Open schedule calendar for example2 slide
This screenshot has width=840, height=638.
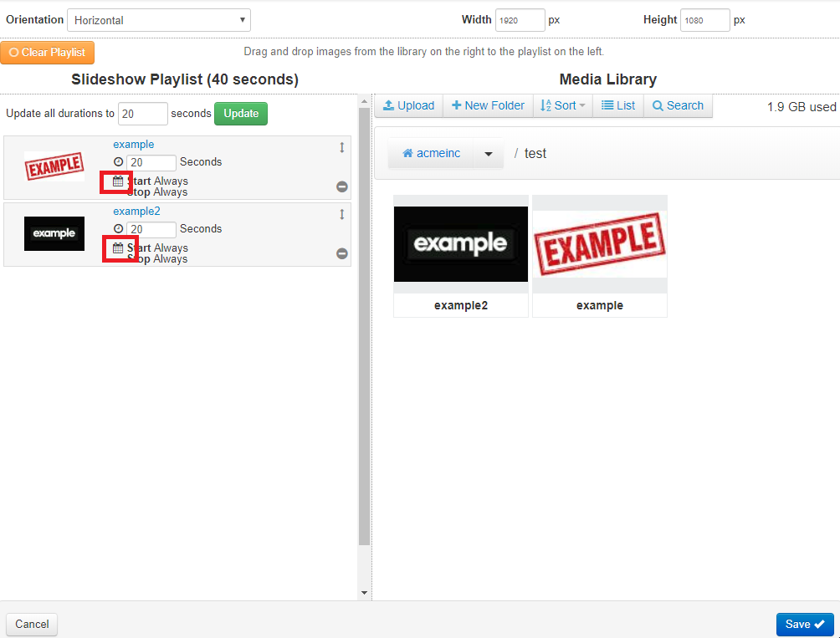click(118, 248)
